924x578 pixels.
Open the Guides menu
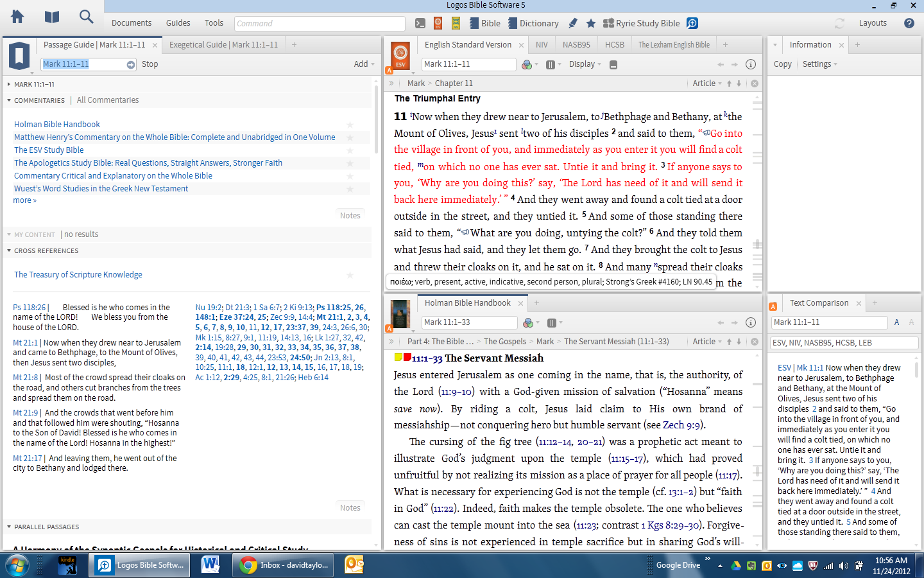coord(178,23)
